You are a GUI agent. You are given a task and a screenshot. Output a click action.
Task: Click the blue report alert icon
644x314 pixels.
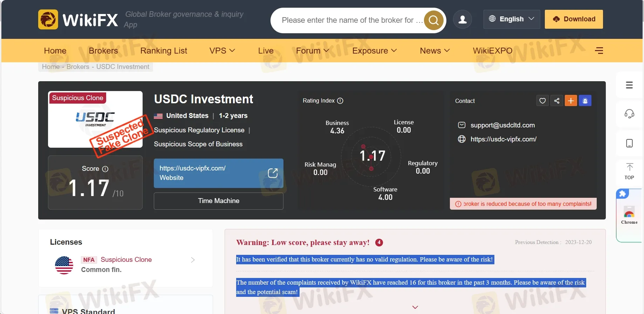click(585, 101)
